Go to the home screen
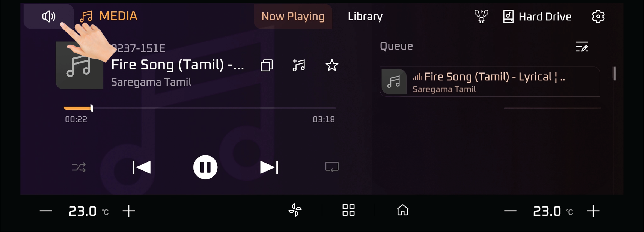 point(403,210)
